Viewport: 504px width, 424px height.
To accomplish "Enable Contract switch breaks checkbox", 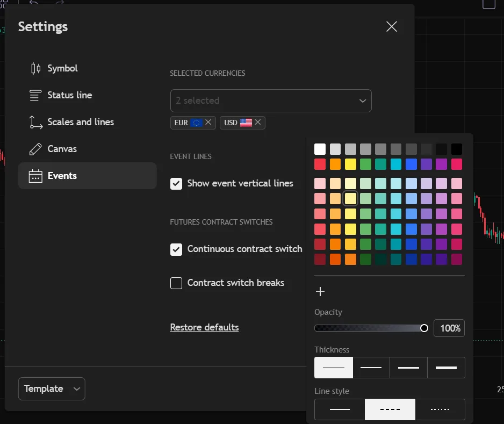I will point(176,283).
